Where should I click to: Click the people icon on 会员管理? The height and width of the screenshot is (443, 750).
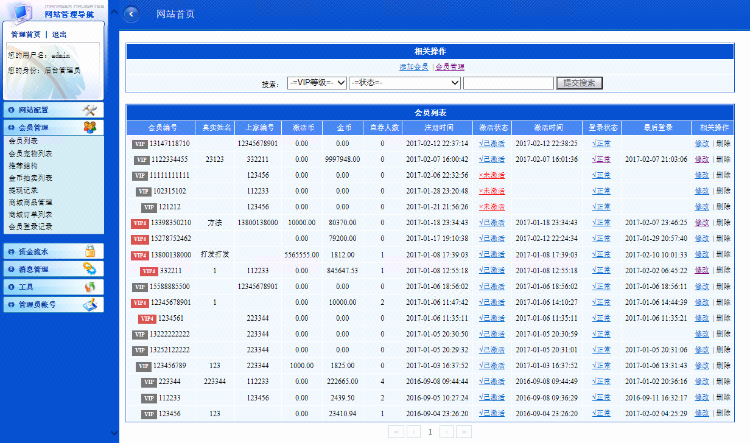click(x=89, y=127)
